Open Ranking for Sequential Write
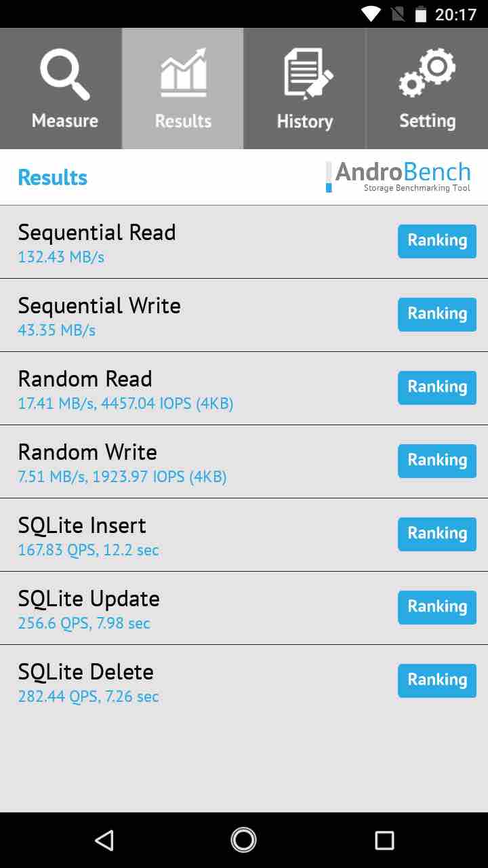Image resolution: width=488 pixels, height=868 pixels. coord(436,315)
